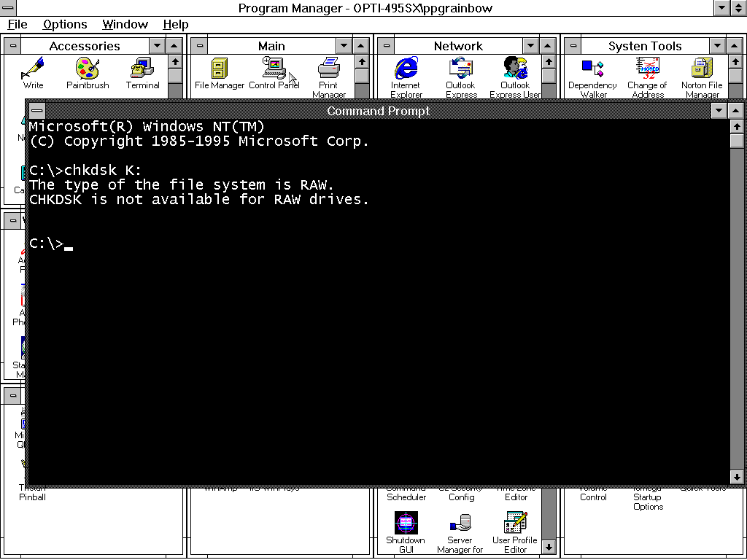Open the Accessories group control menu box
747x560 pixels.
point(12,45)
